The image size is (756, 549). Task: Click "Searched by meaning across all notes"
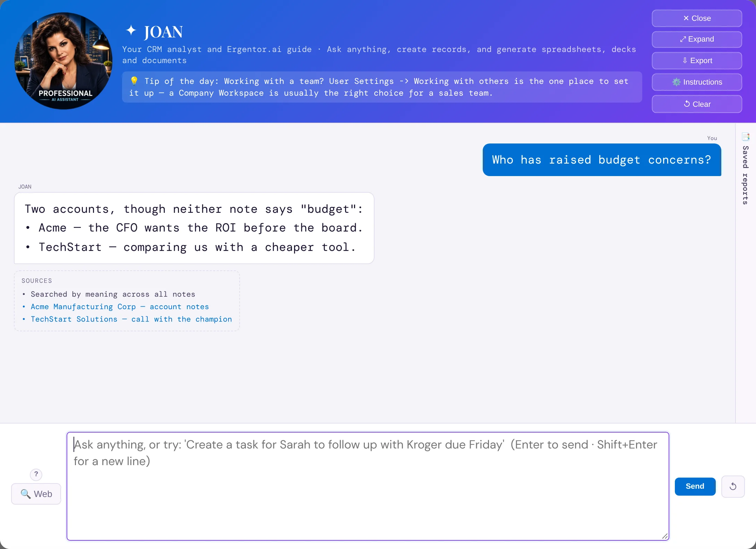point(113,294)
